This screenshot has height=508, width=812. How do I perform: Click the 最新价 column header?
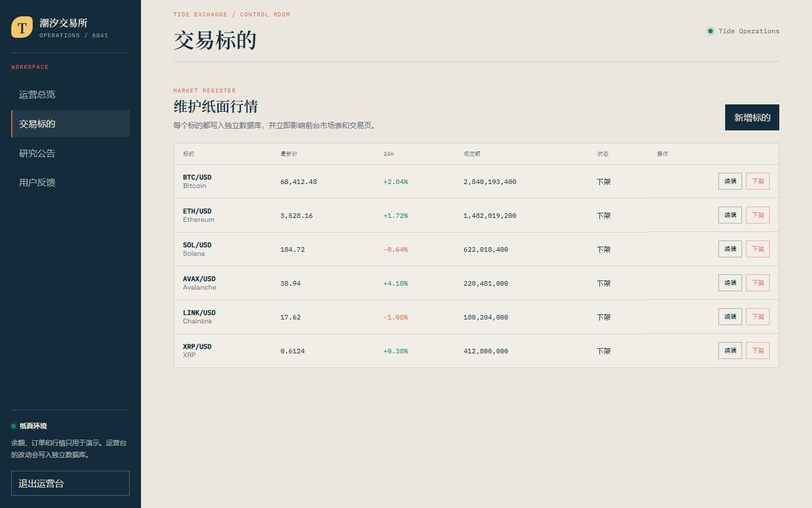pyautogui.click(x=289, y=154)
